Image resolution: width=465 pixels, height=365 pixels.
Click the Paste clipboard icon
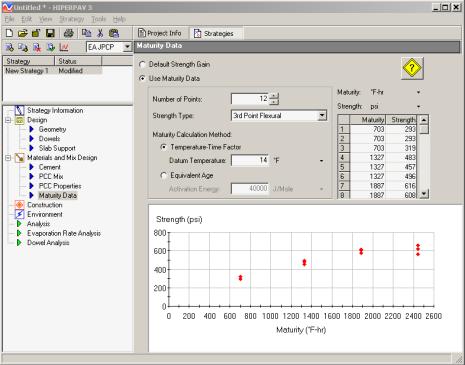114,33
